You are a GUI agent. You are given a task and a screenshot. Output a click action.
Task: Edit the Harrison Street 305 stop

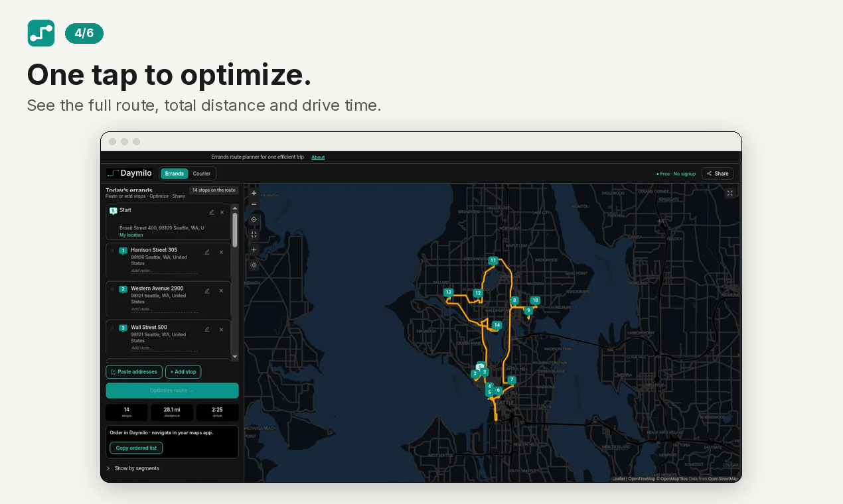207,252
